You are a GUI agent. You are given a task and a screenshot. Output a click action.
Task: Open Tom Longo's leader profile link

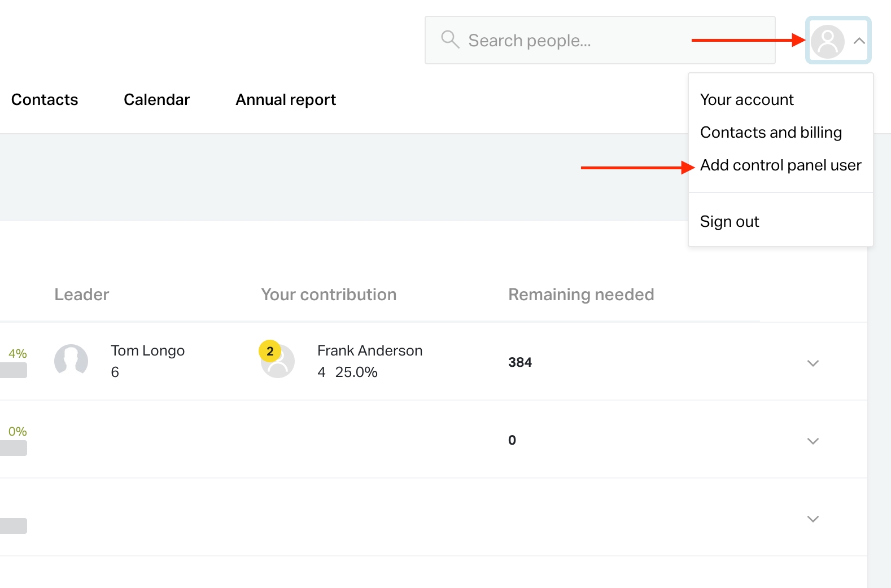(x=147, y=351)
